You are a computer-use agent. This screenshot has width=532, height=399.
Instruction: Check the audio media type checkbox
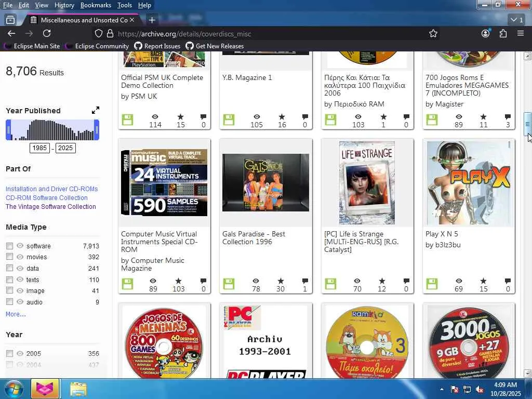[9, 302]
